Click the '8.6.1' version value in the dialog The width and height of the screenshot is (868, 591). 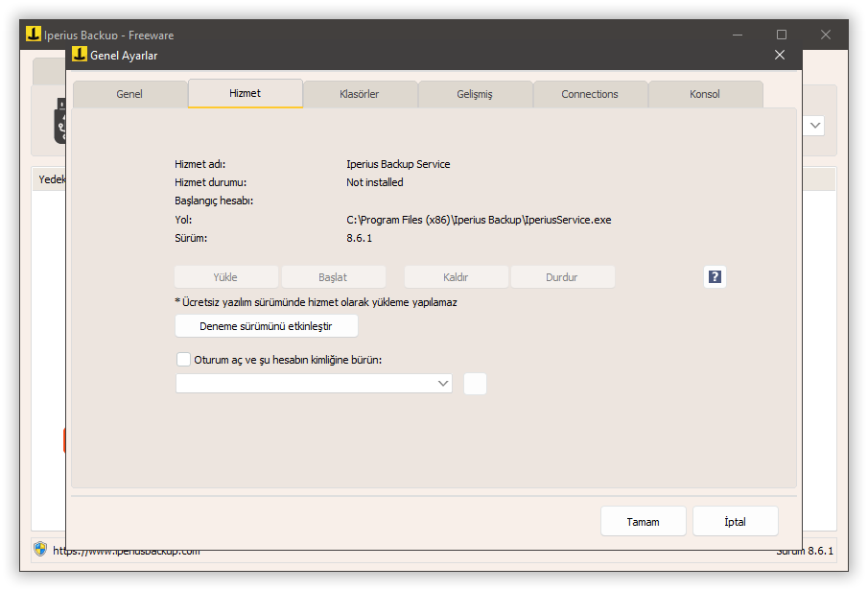[360, 238]
